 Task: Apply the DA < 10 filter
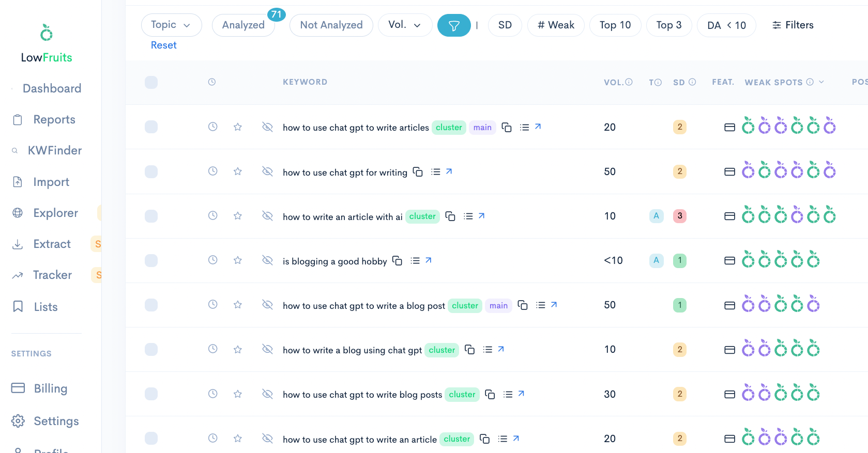click(x=726, y=25)
